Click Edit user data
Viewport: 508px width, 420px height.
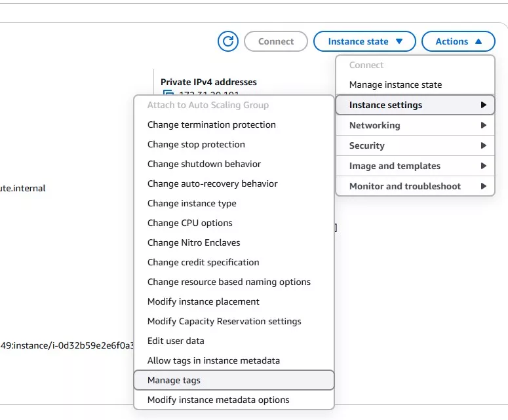[176, 341]
